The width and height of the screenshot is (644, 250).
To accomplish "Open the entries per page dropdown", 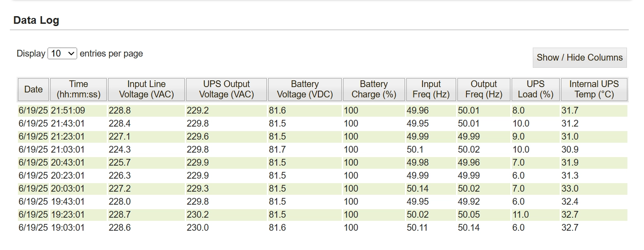I will click(62, 53).
